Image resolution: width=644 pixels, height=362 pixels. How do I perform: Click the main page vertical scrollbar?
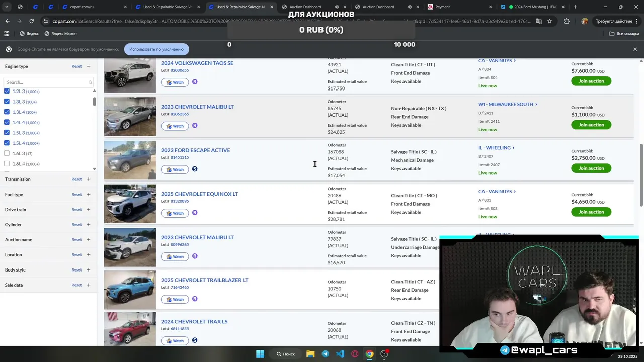pos(641,175)
